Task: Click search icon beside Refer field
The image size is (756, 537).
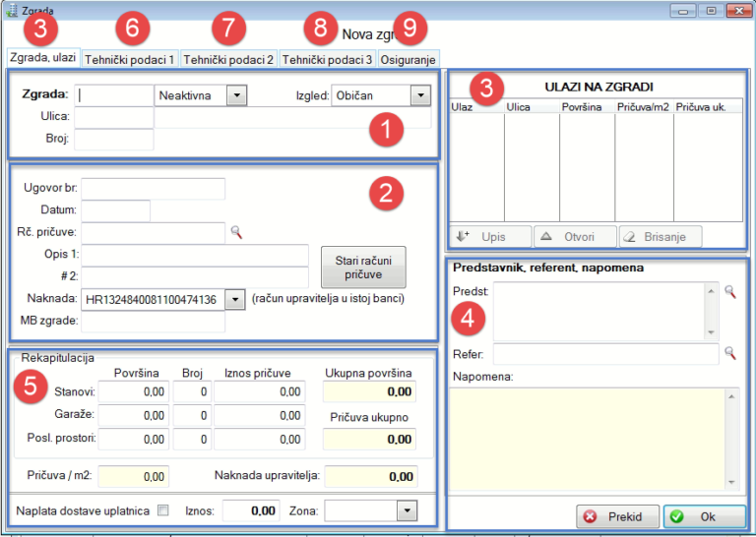Action: (x=729, y=353)
